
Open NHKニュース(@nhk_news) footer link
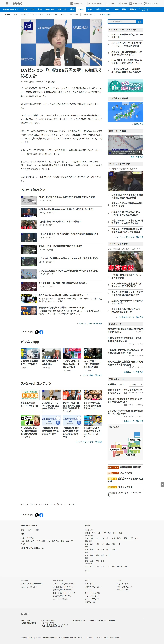(63, 583)
